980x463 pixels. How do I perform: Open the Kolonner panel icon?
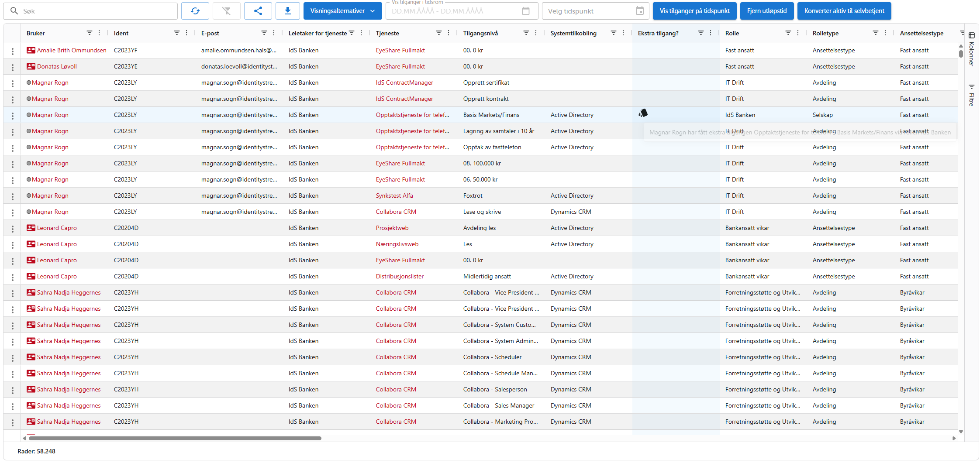[x=971, y=35]
